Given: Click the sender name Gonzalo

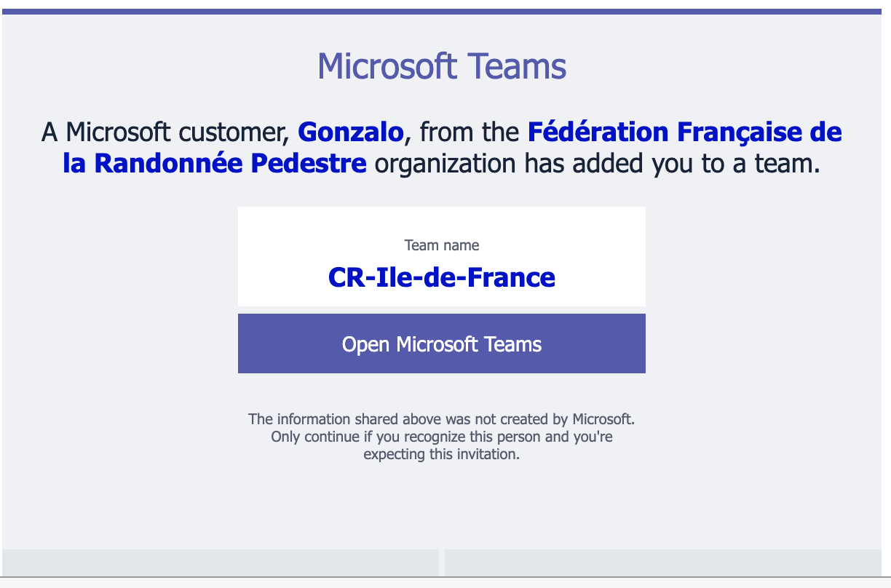Looking at the screenshot, I should 350,132.
